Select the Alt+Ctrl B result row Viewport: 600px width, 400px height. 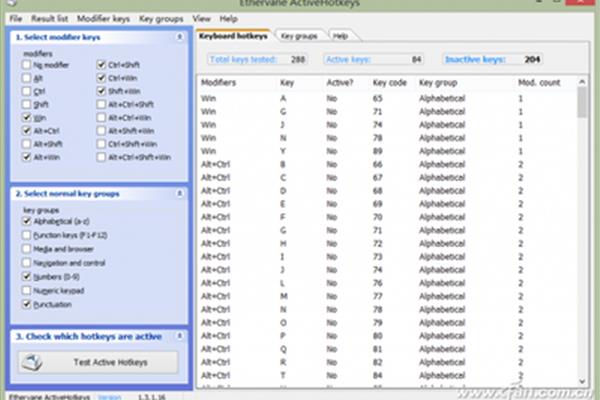pos(387,164)
